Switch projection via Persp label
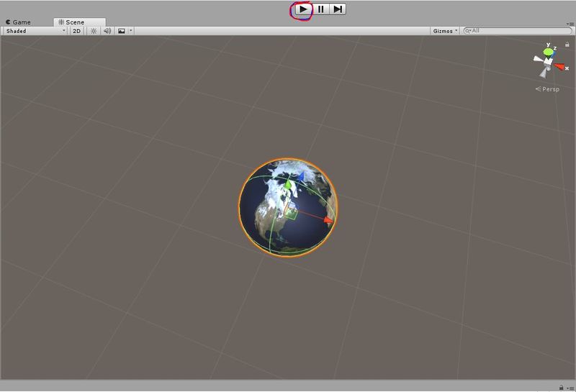The image size is (576, 392). [x=547, y=89]
